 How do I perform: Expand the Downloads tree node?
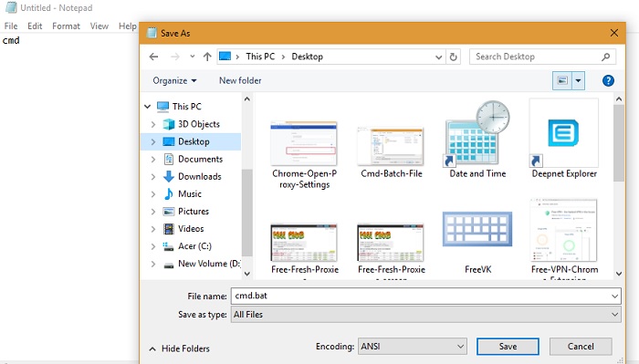tap(153, 177)
